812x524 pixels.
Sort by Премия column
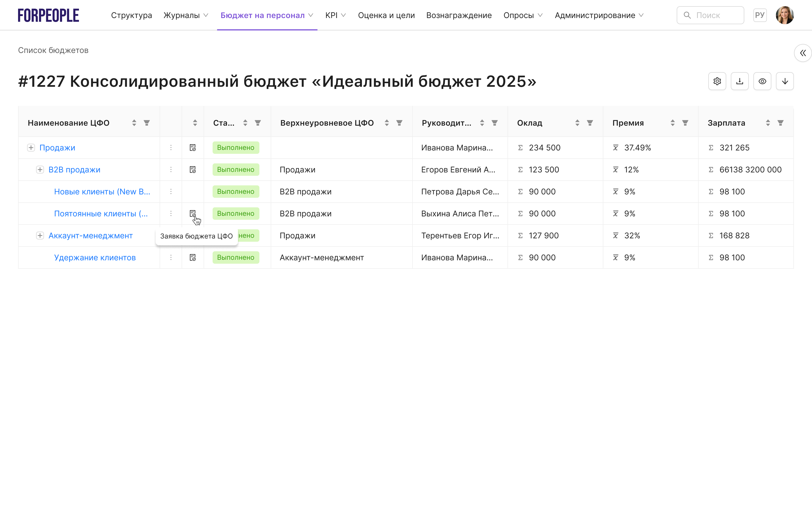pyautogui.click(x=672, y=123)
